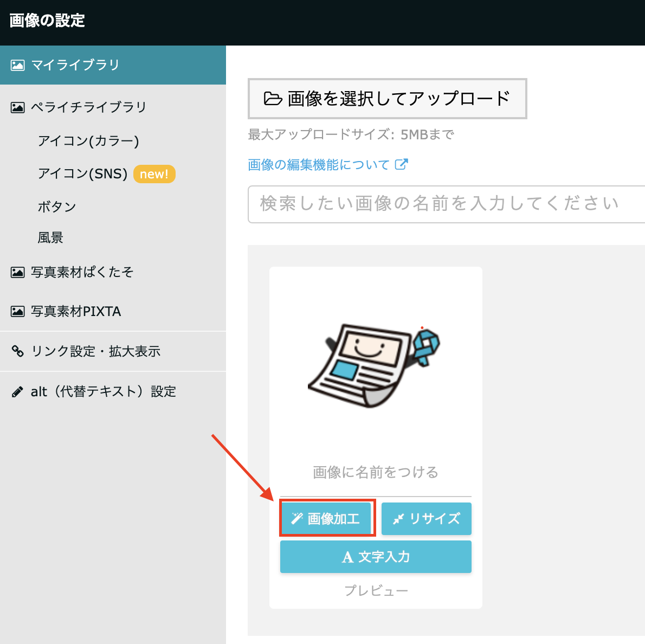Open 画像の編集機能について help link
Viewport: 645px width, 644px height.
click(319, 165)
